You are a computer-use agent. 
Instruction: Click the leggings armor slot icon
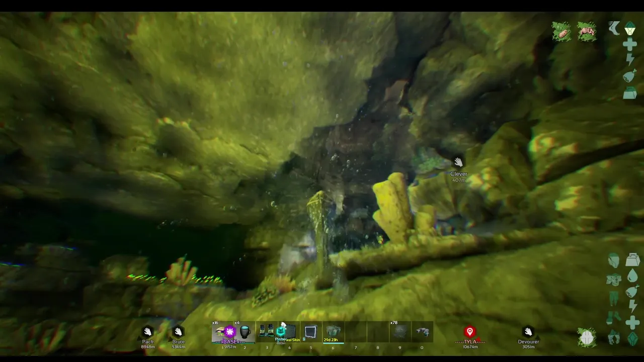point(613,299)
